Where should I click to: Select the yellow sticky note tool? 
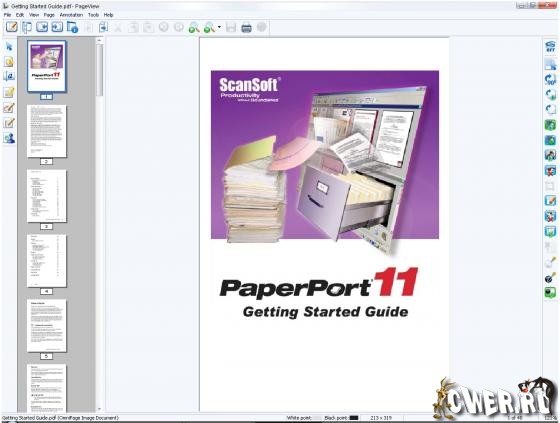pyautogui.click(x=9, y=92)
